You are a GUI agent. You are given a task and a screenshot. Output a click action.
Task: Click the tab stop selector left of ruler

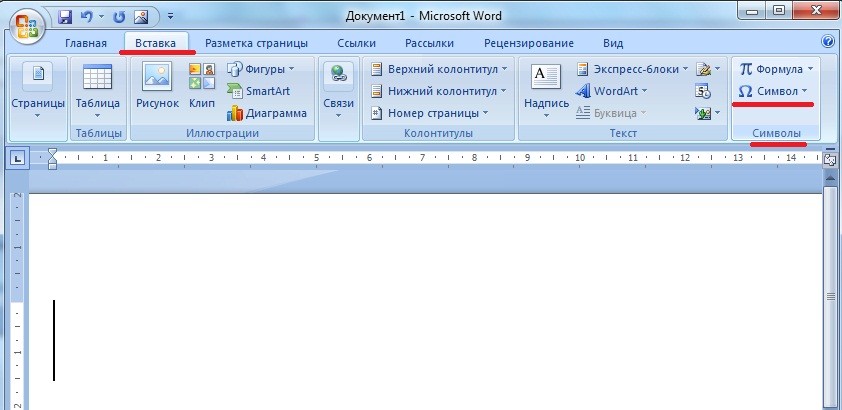click(x=18, y=158)
